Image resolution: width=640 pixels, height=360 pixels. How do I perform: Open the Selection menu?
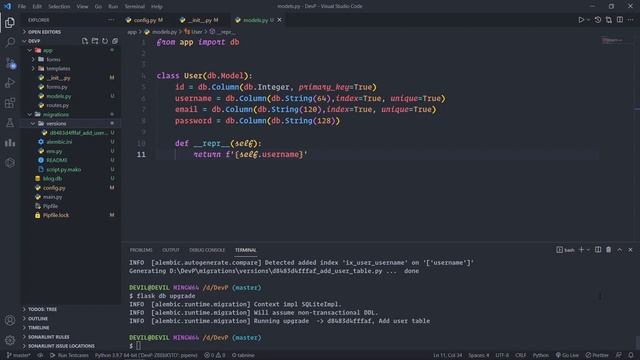click(59, 6)
